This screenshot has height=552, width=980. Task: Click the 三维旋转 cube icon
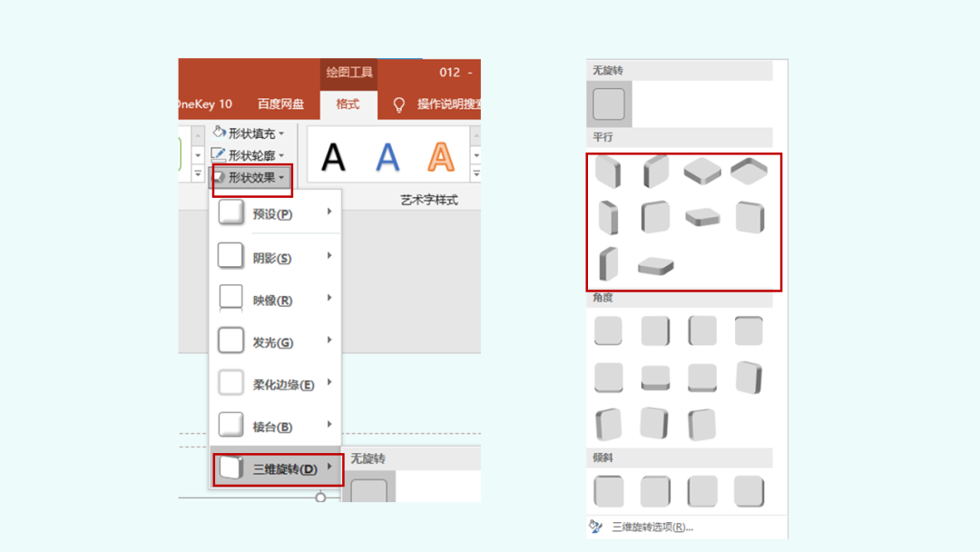[x=231, y=468]
